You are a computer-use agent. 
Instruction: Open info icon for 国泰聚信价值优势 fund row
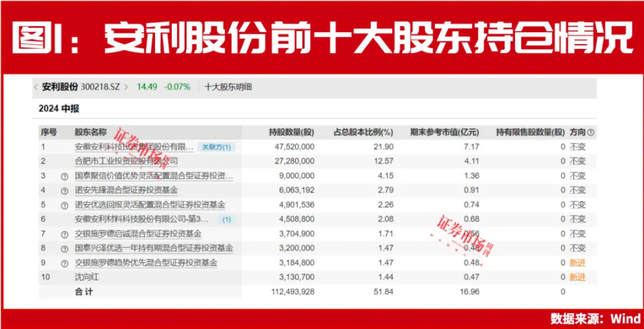tap(64, 176)
